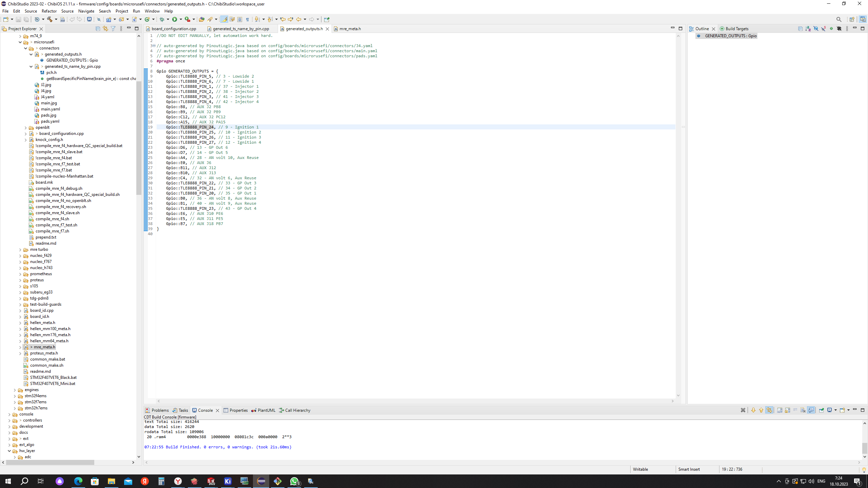Click Open Console new window icon
The width and height of the screenshot is (868, 488).
point(842,410)
